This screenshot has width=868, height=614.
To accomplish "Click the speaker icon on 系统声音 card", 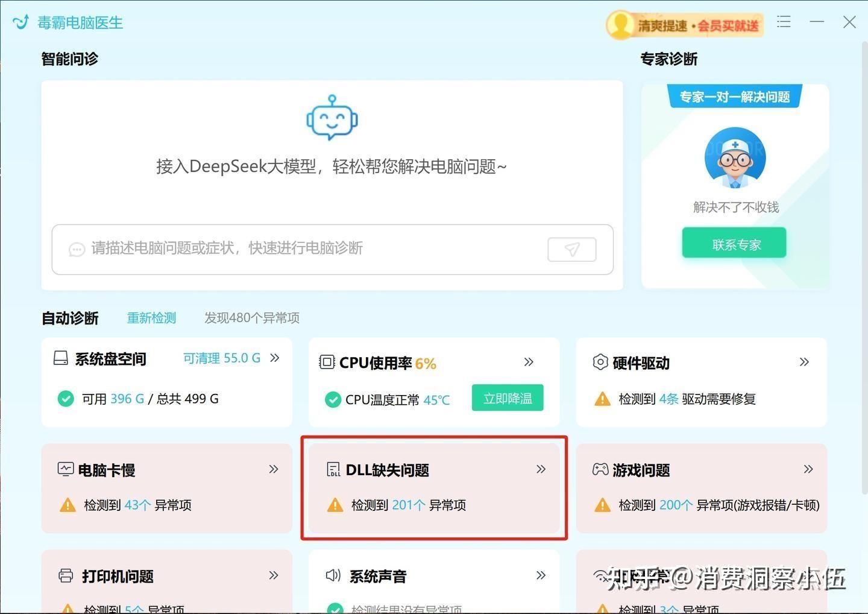I will click(x=333, y=575).
